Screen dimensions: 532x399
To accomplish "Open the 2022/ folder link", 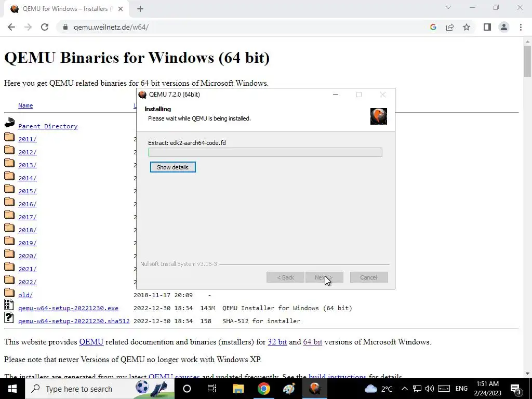I will pos(28,282).
